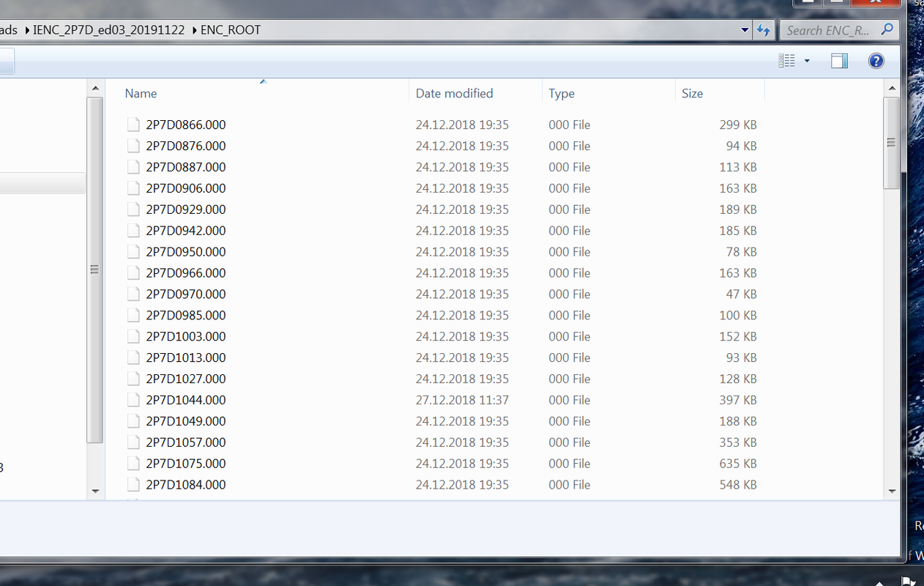Image resolution: width=924 pixels, height=586 pixels.
Task: Click the navigation pane scroll down arrow
Action: point(94,491)
